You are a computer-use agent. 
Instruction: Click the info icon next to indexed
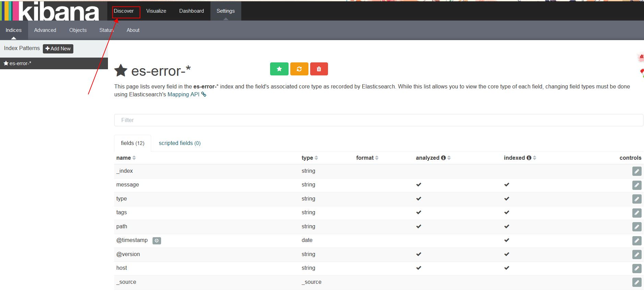click(529, 158)
